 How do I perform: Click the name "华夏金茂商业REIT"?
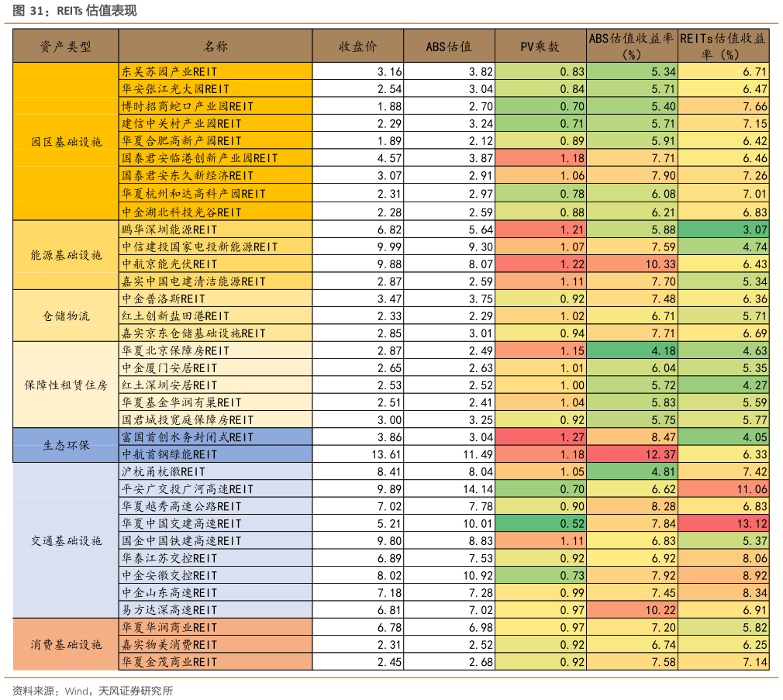point(170,662)
